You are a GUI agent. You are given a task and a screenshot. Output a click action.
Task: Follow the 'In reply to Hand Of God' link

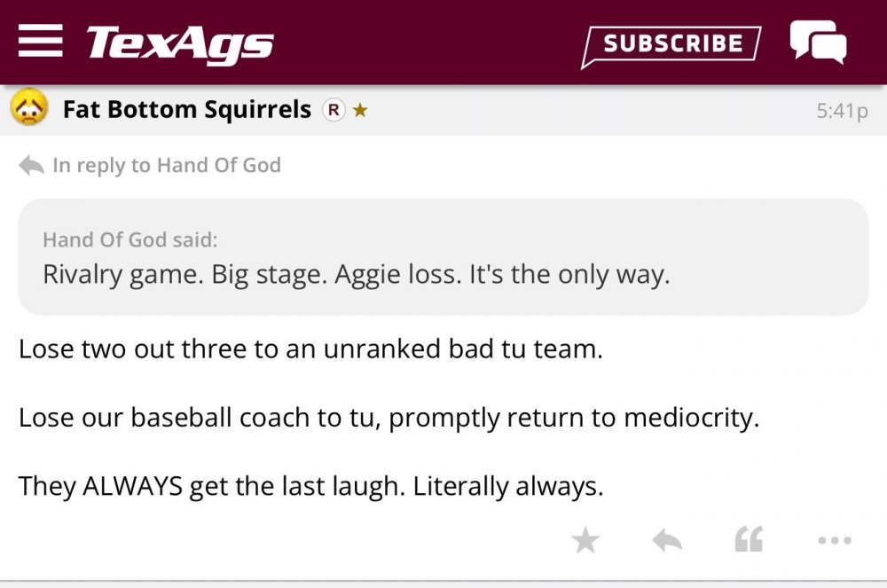pyautogui.click(x=167, y=165)
